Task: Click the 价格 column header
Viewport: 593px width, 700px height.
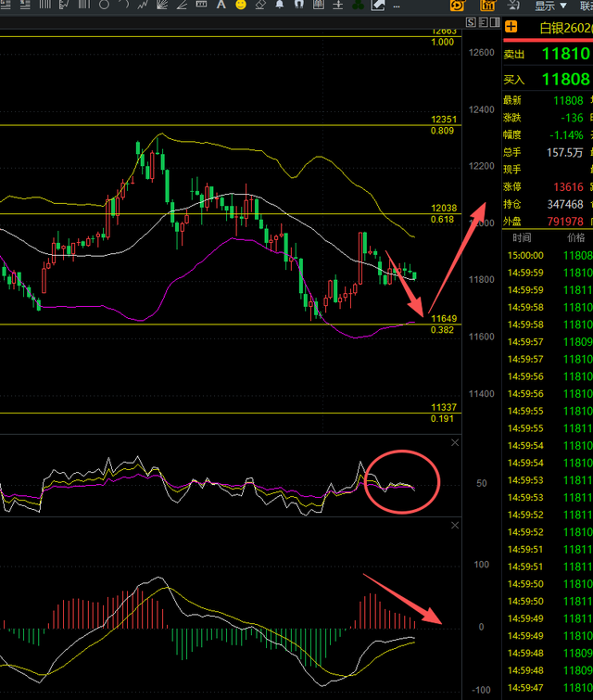Action: coord(575,238)
